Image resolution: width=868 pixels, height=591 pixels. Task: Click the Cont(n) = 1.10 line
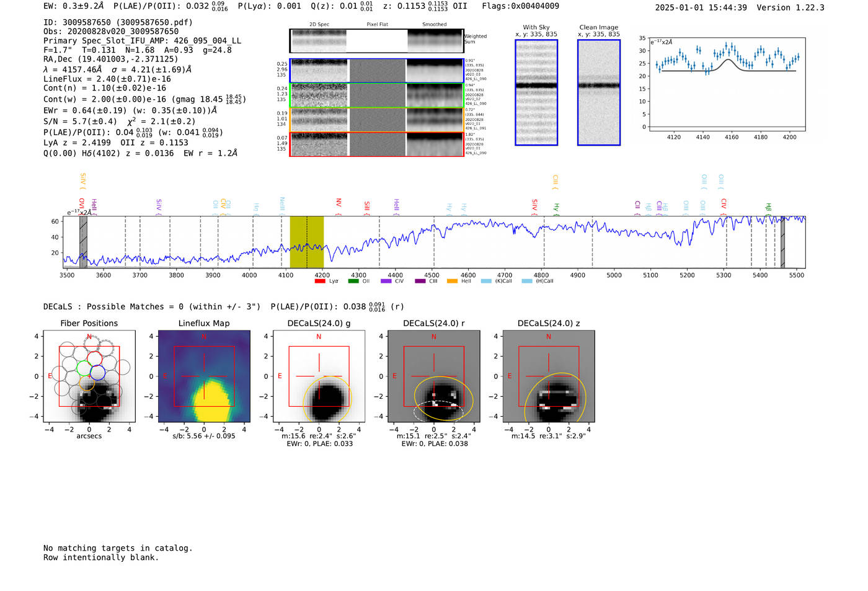coord(105,88)
